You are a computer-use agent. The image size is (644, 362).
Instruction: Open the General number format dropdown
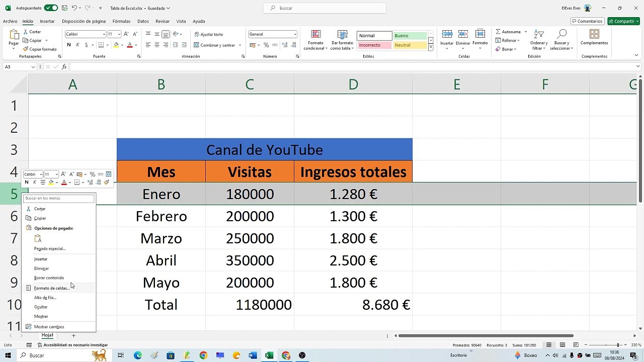coord(295,34)
